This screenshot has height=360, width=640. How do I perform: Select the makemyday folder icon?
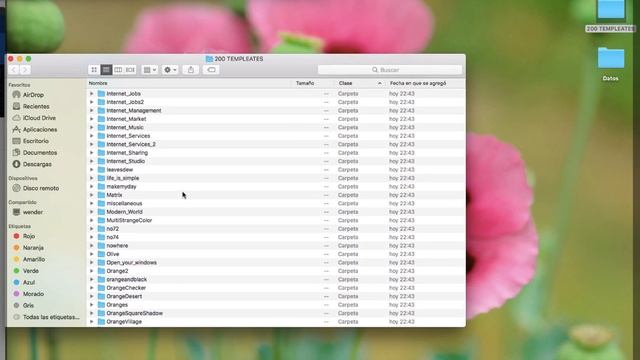[101, 187]
